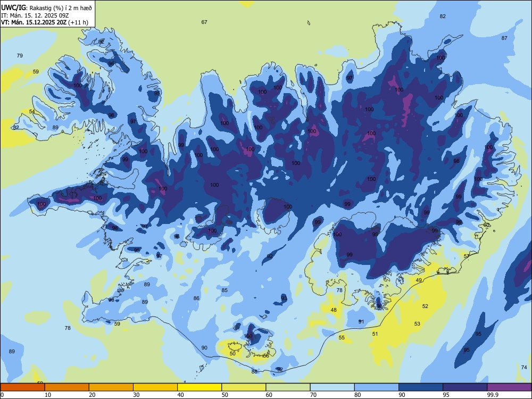Click the 'UWC/IG: Rakastig (%) í 2 m hæð' title

[46, 7]
